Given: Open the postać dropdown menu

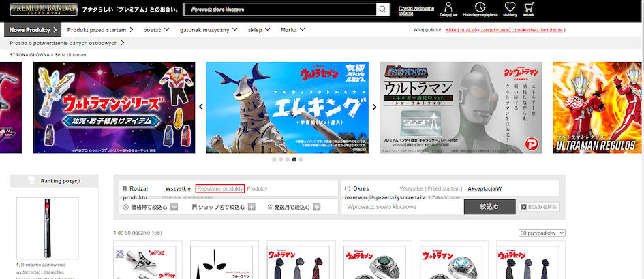Looking at the screenshot, I should tap(157, 29).
